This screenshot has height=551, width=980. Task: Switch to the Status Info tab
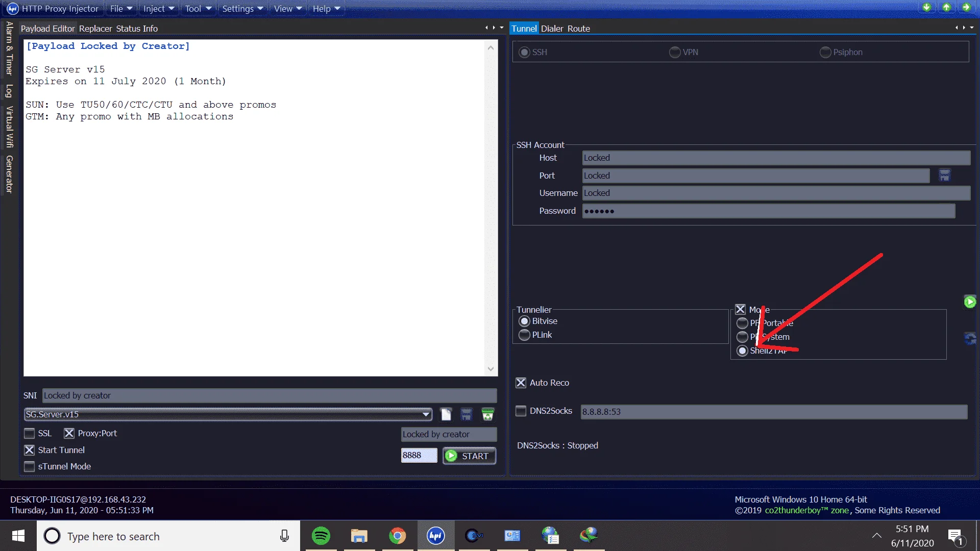(x=137, y=29)
